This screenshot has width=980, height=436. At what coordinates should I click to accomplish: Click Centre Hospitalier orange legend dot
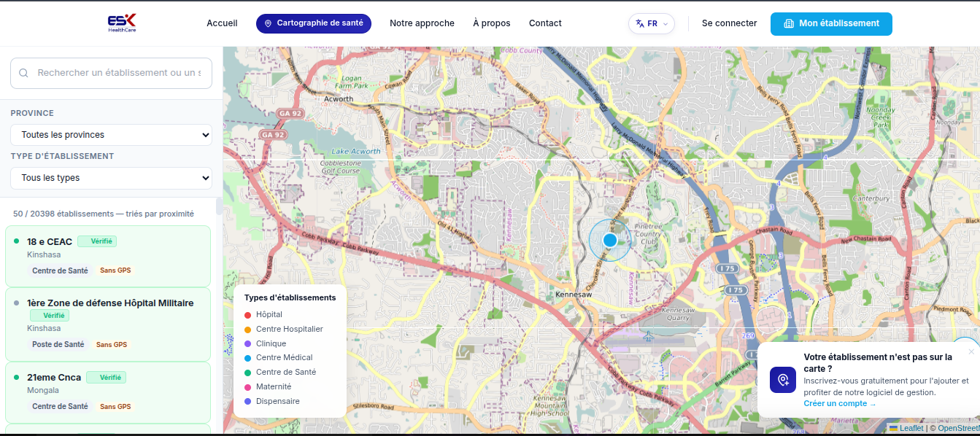247,330
